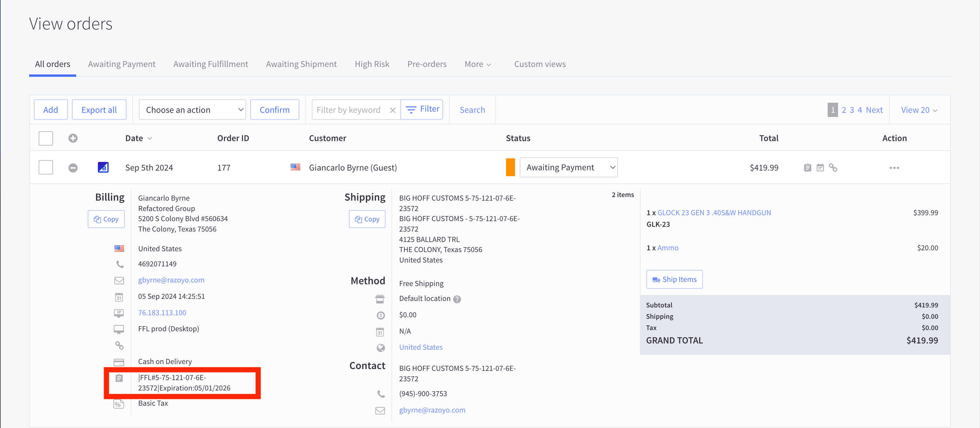Clear the keyword filter with the X icon
This screenshot has width=980, height=428.
393,110
